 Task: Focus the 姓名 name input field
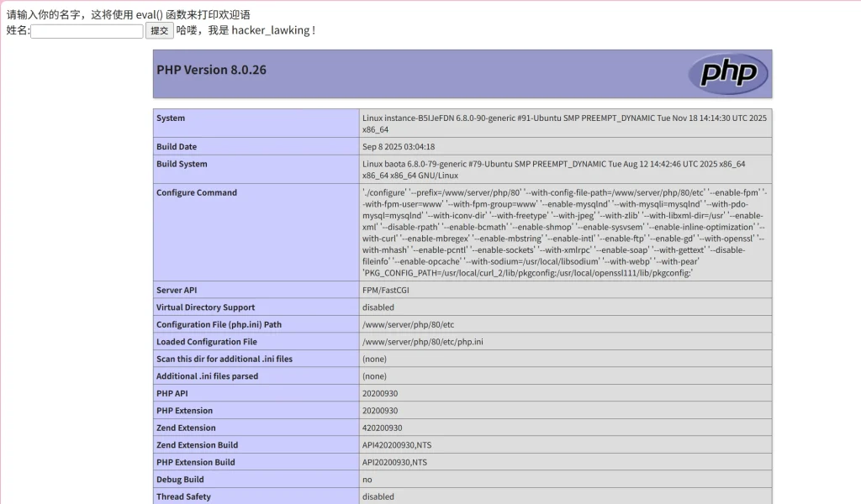pyautogui.click(x=87, y=31)
